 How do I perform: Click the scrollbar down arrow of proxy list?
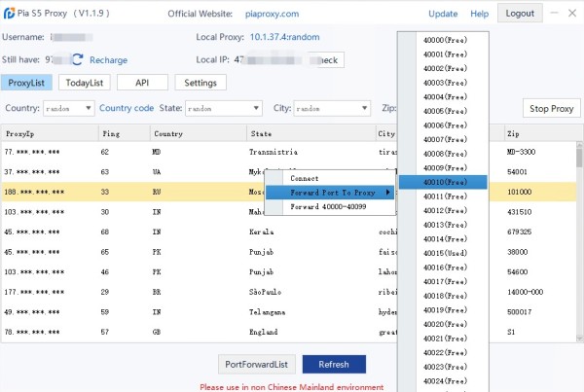(579, 339)
